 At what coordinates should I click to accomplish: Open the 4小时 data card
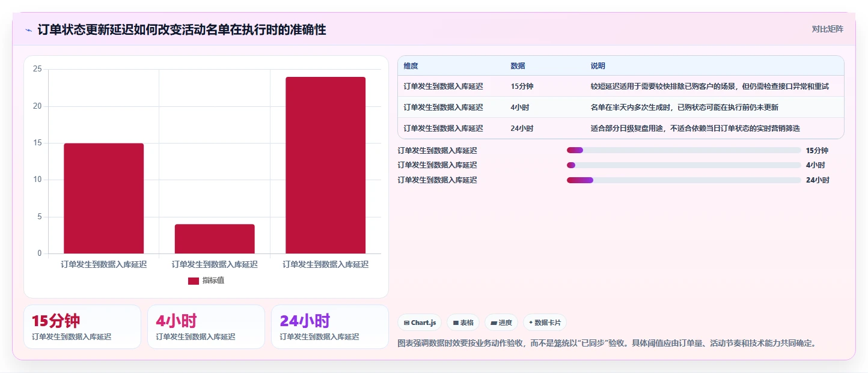click(206, 327)
